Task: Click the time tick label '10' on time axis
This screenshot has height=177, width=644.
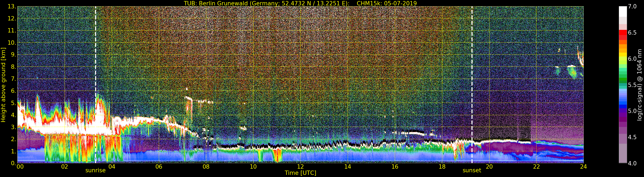Action: pyautogui.click(x=253, y=167)
